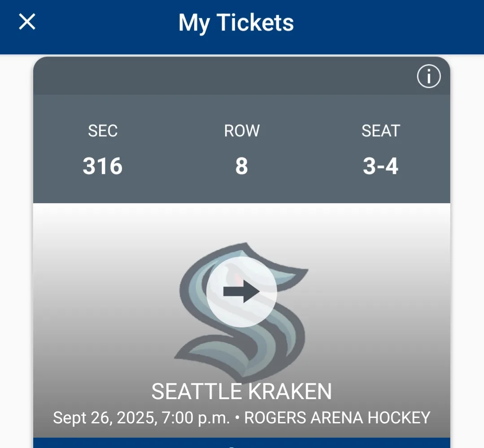
Task: Click the My Tickets header title
Action: pyautogui.click(x=236, y=22)
